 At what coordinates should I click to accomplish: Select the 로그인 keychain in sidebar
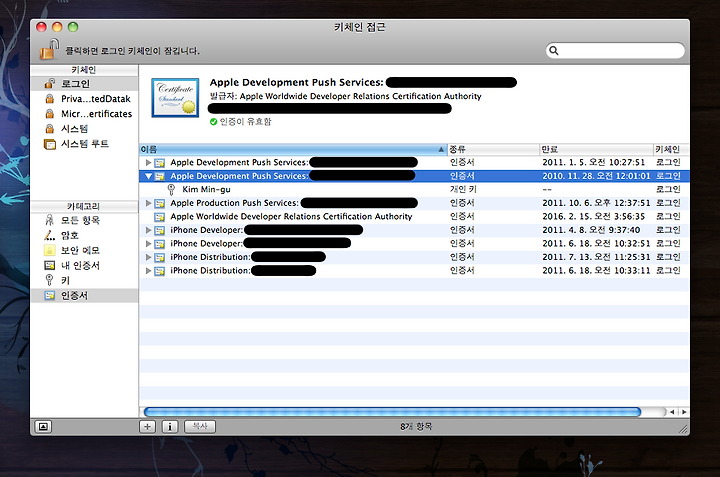(x=84, y=84)
